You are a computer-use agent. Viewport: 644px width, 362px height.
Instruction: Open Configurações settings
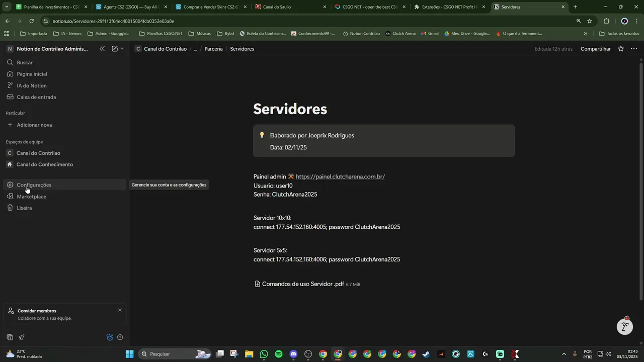tap(64, 185)
